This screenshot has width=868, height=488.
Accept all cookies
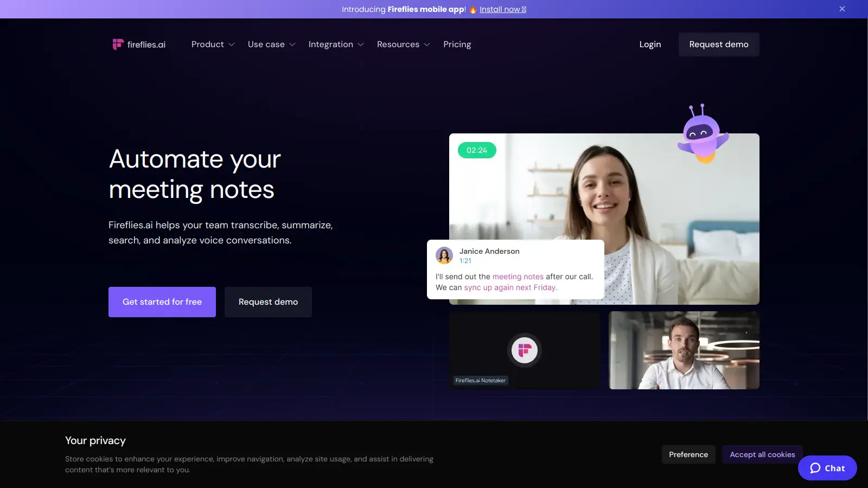coord(762,454)
